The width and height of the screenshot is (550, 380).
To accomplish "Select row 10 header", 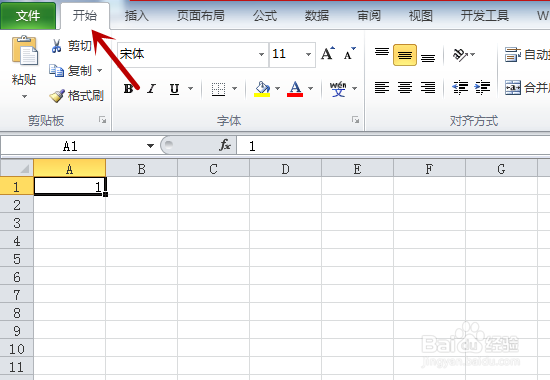I will [x=16, y=349].
